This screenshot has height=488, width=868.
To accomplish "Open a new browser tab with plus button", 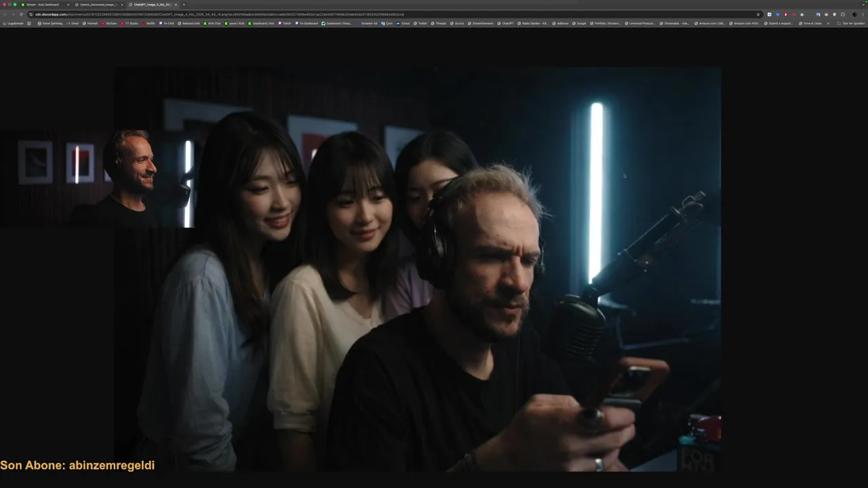I will [x=184, y=5].
